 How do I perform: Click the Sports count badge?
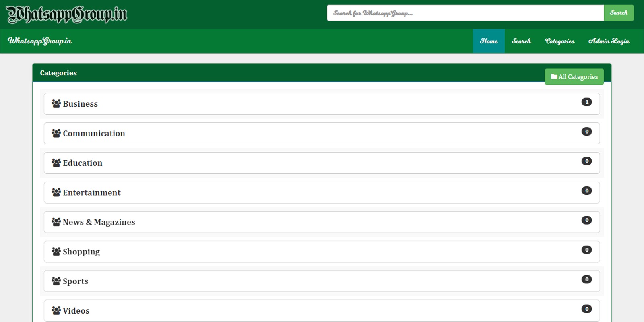[x=587, y=279]
